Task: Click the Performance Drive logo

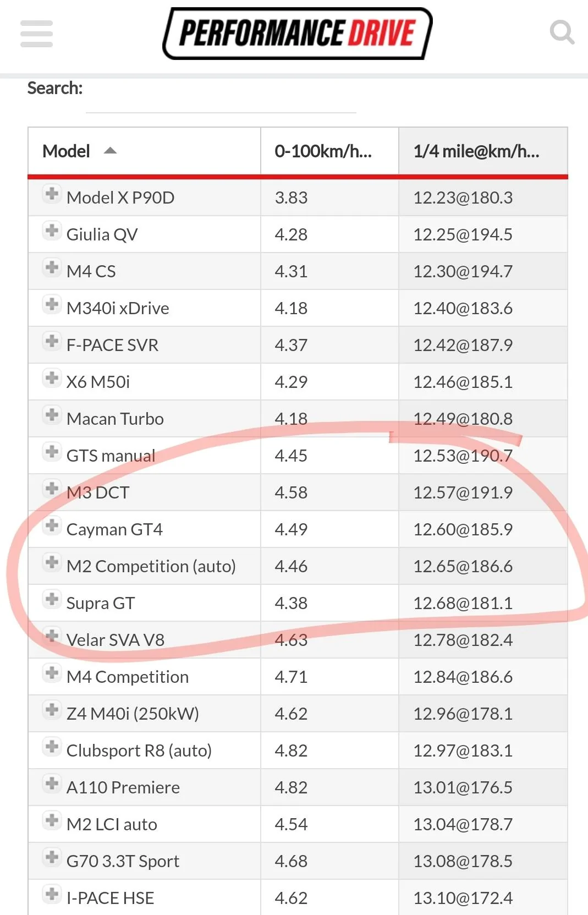Action: [298, 34]
